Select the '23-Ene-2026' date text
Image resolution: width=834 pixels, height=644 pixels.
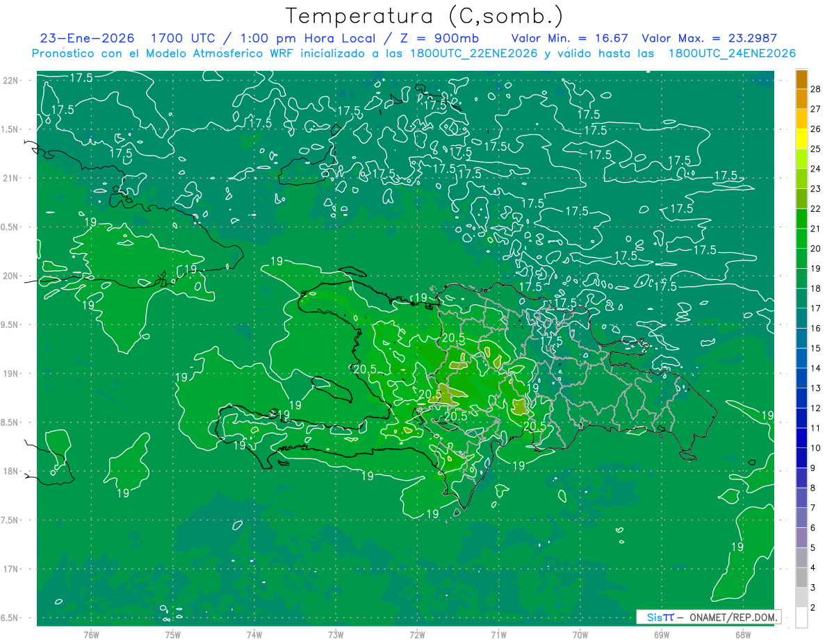pyautogui.click(x=87, y=38)
